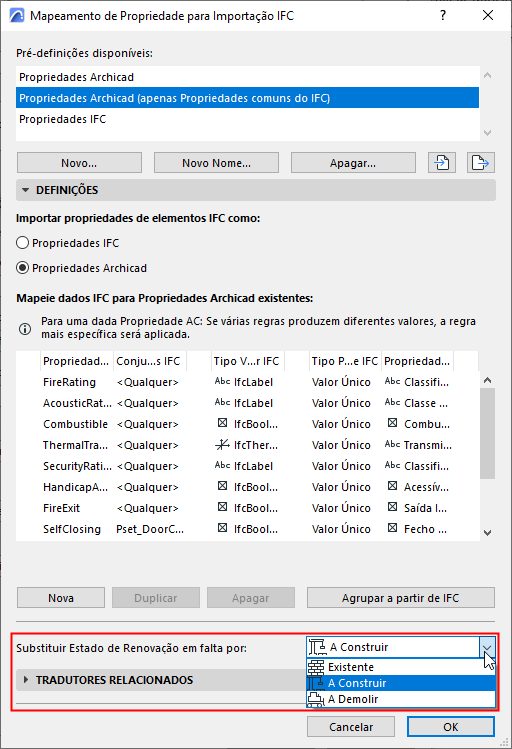Click the Abc type icon in FireRating row
Screen dimensions: 512x749
pos(222,381)
